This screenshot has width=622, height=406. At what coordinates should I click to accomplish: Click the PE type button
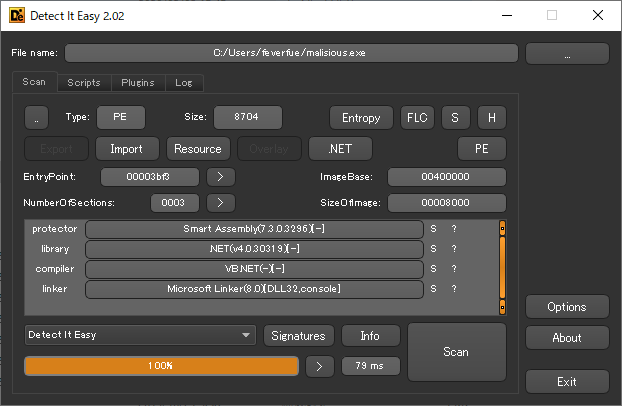tap(121, 117)
